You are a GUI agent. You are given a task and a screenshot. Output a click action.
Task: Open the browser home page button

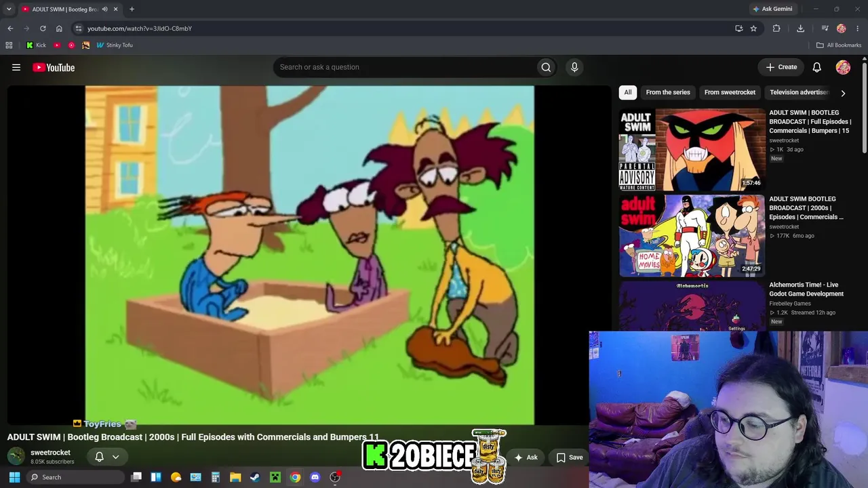tap(59, 28)
